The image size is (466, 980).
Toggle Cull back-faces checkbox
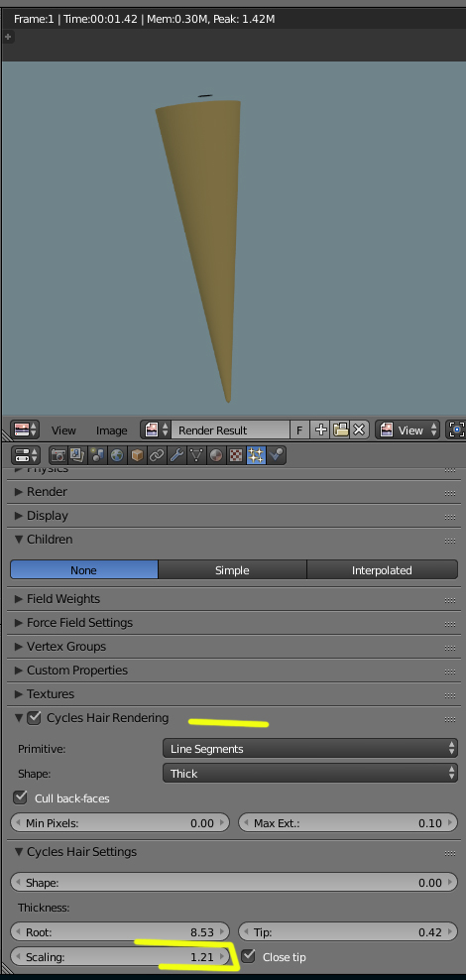[21, 797]
